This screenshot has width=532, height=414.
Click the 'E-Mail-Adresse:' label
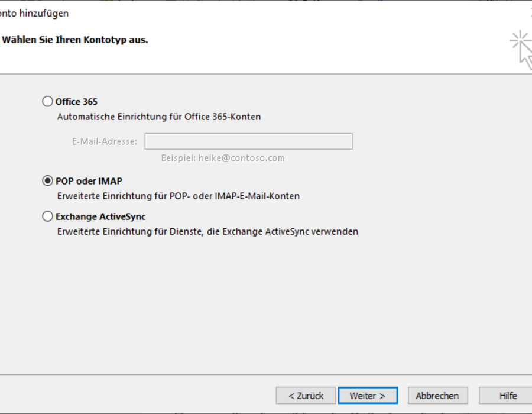105,141
